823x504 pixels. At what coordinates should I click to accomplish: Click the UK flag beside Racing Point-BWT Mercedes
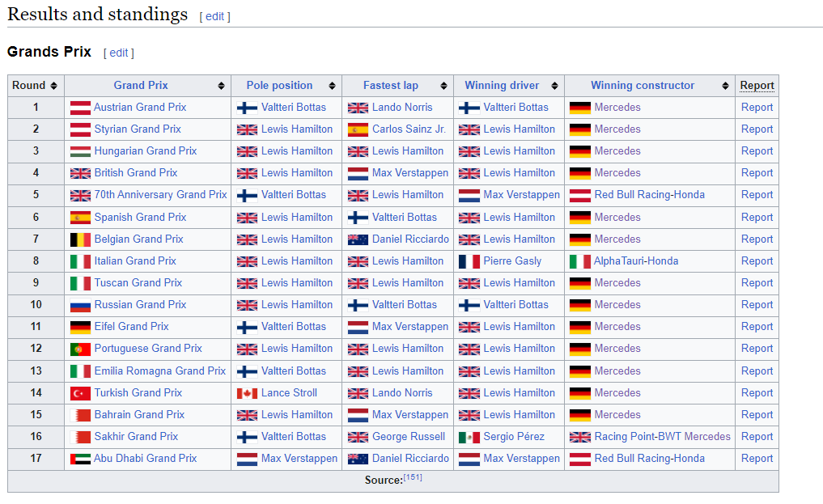tap(580, 438)
